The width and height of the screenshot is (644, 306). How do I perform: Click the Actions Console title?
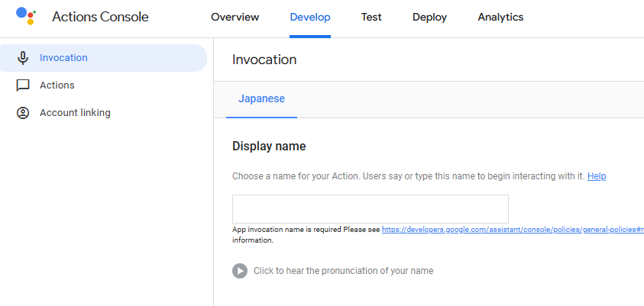click(100, 18)
